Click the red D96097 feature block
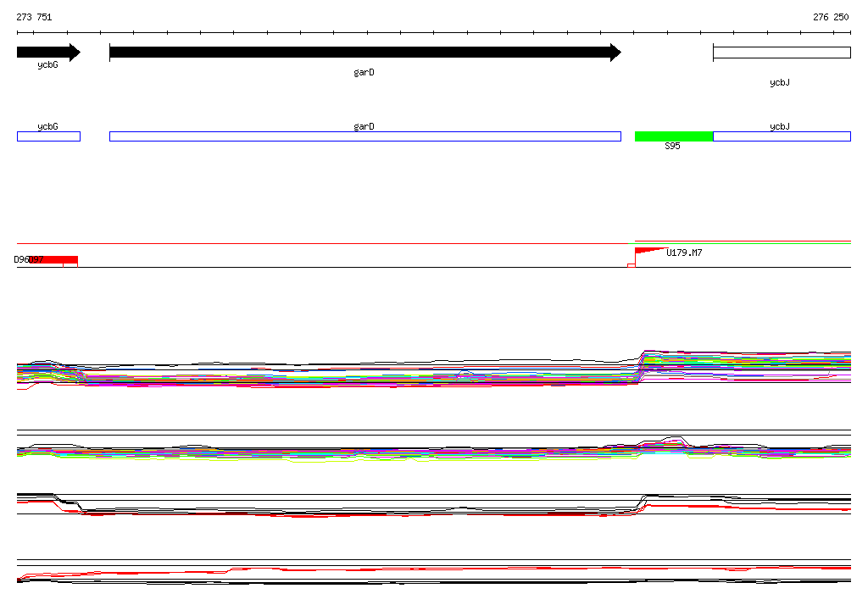The image size is (868, 605). pos(53,259)
